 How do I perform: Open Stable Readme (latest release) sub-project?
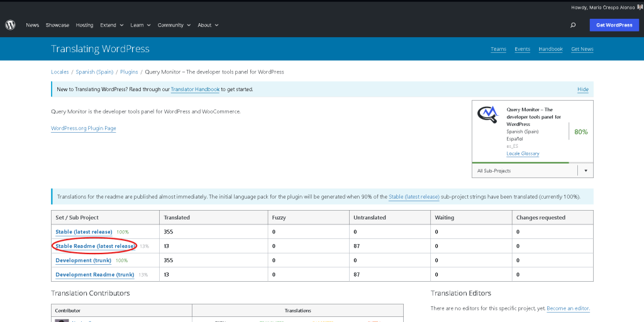coord(95,246)
